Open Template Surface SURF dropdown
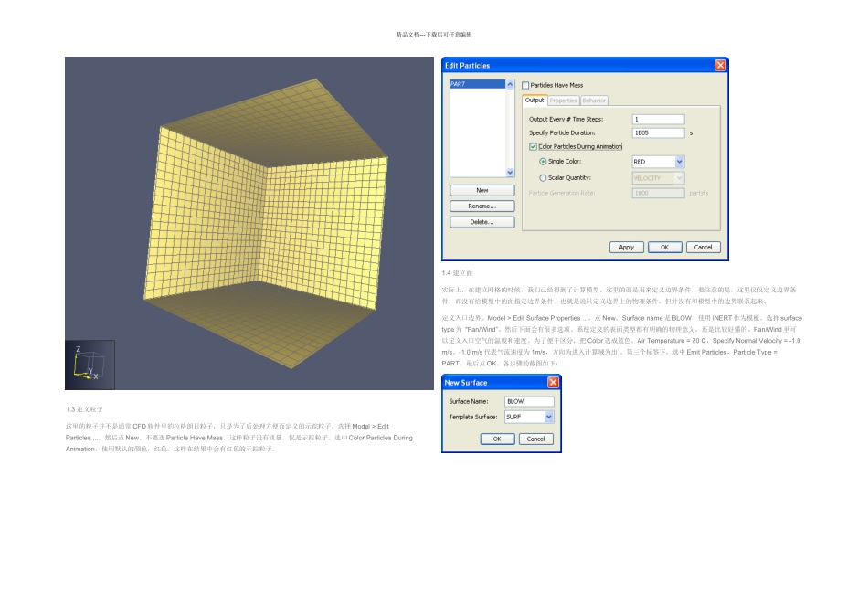 click(x=548, y=417)
